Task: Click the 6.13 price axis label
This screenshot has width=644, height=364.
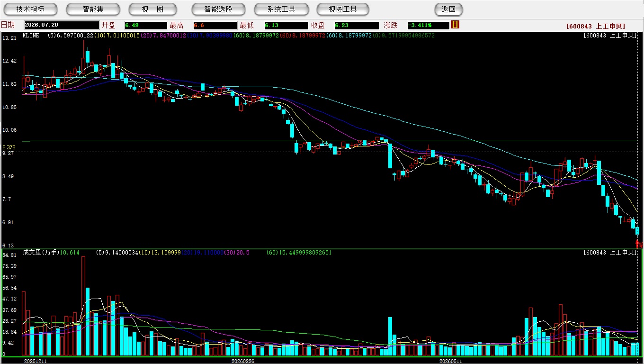Action: pos(8,246)
